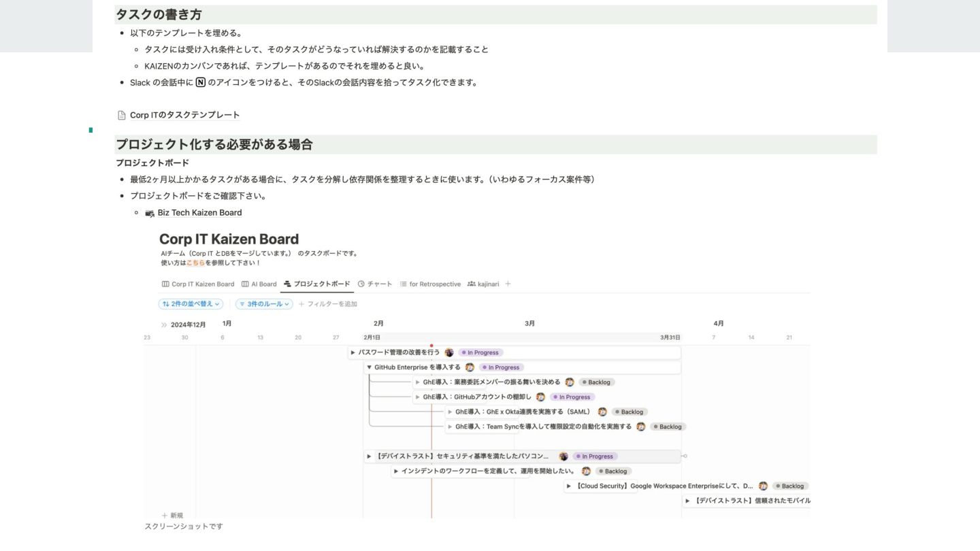This screenshot has height=551, width=980.
Task: Click the icon before Biz Tech Kaizen Board
Action: tap(150, 213)
